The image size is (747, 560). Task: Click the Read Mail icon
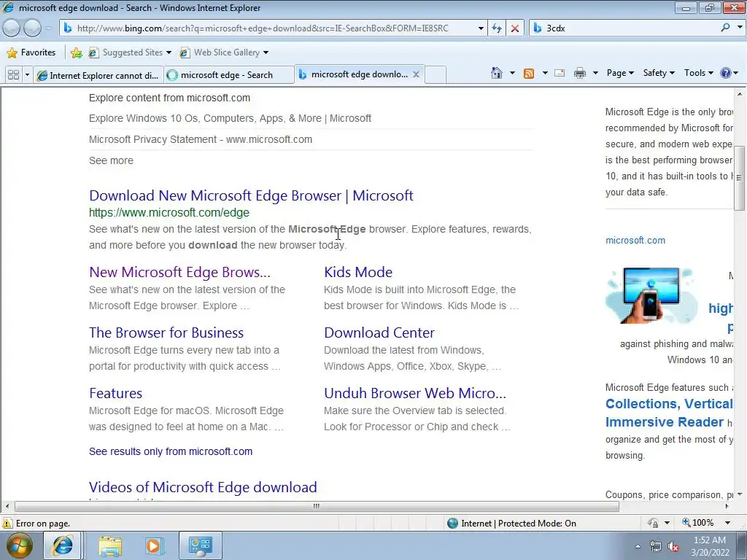click(560, 74)
